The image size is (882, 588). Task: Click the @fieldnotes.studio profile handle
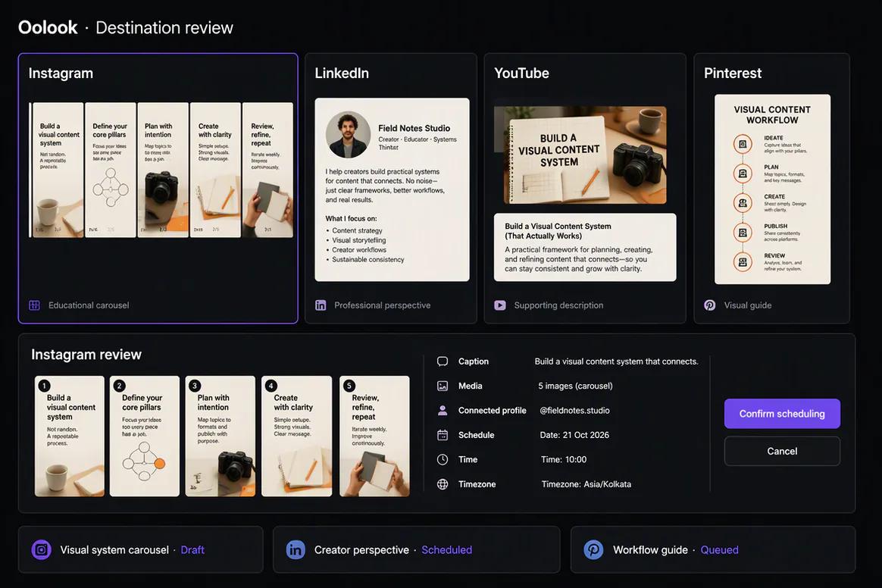574,410
